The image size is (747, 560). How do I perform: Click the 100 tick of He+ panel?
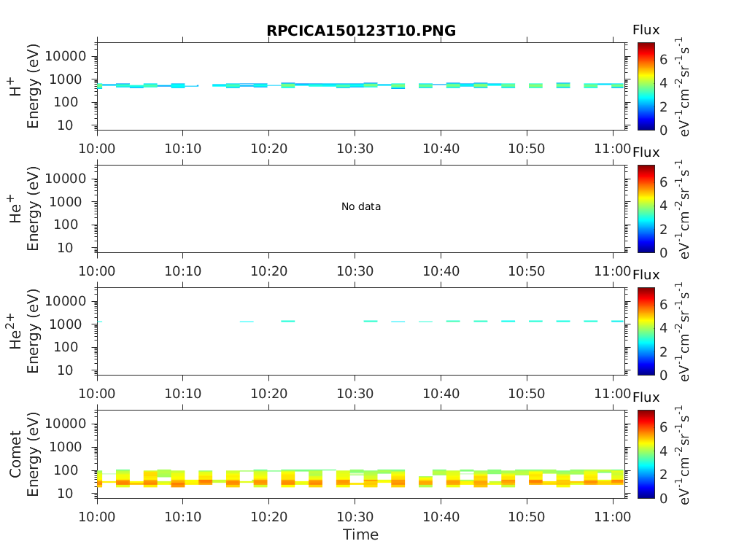[x=66, y=225]
